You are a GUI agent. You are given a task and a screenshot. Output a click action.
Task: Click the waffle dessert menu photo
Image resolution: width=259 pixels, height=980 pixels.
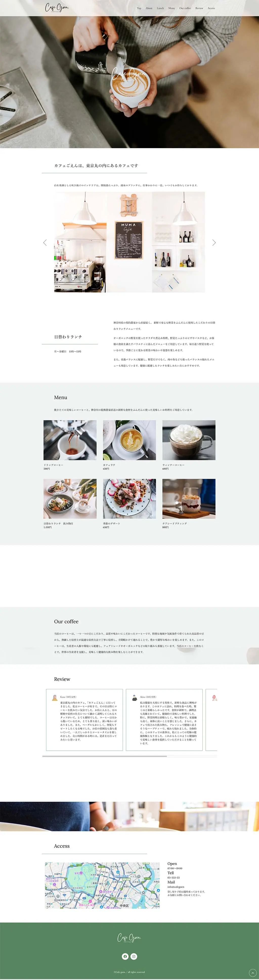(x=129, y=498)
